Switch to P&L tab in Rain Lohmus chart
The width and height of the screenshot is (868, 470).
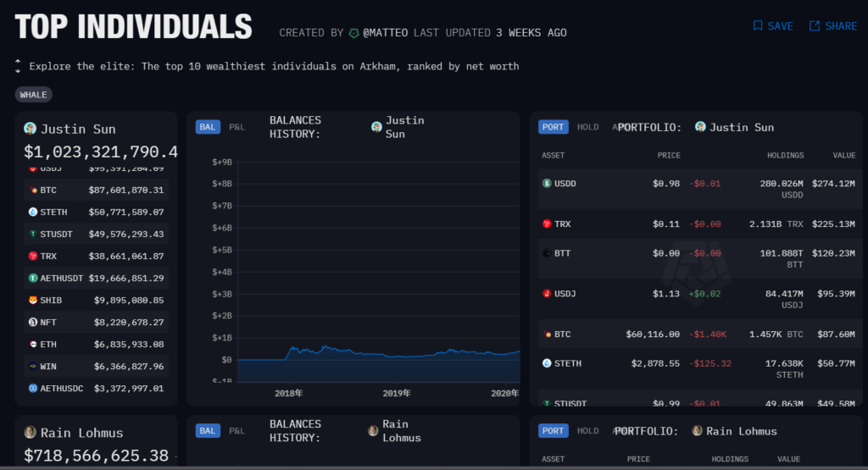237,431
